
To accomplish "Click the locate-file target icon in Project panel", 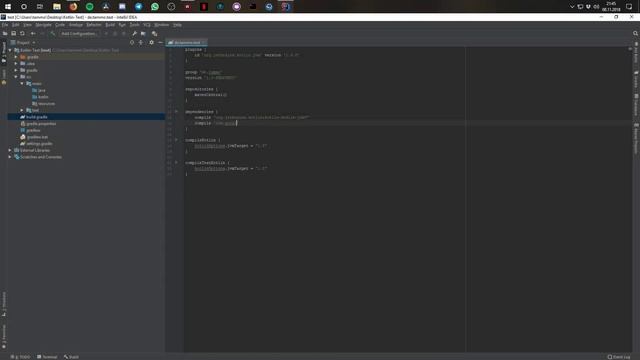I will 132,42.
